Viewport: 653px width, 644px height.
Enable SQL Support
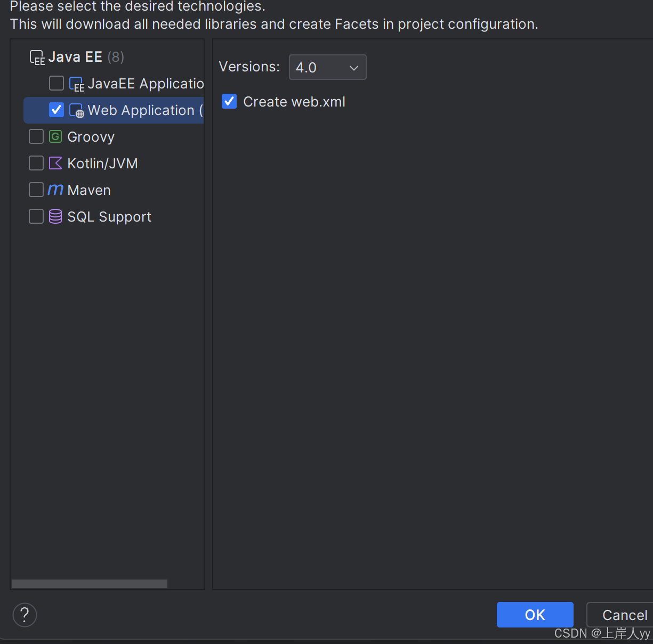pos(36,216)
